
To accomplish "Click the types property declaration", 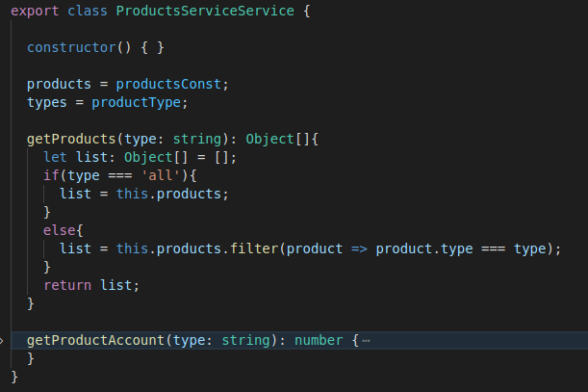I will [x=46, y=102].
